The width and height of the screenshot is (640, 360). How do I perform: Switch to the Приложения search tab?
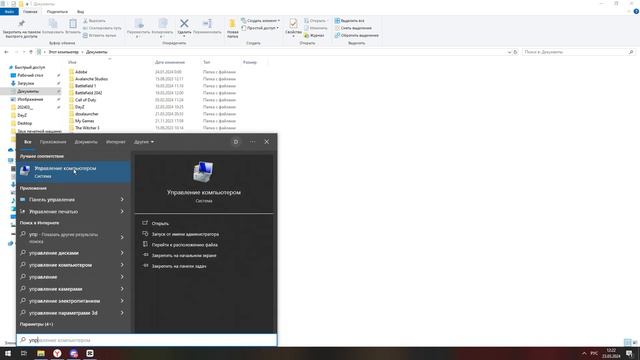[53, 142]
